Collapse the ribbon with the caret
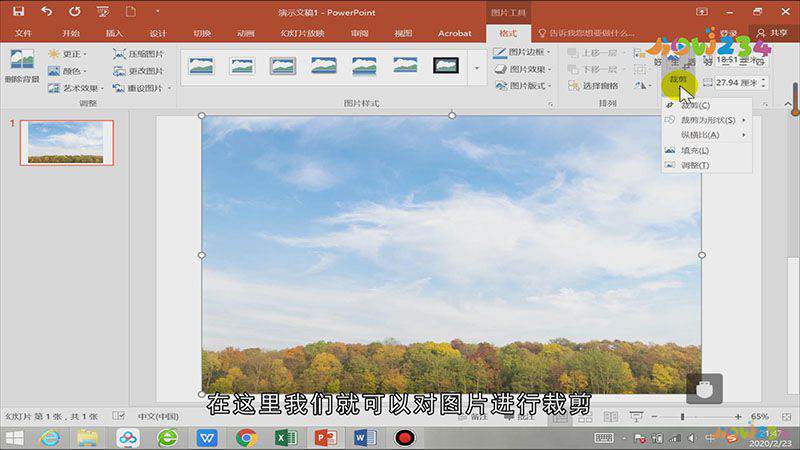The image size is (800, 450). point(788,104)
